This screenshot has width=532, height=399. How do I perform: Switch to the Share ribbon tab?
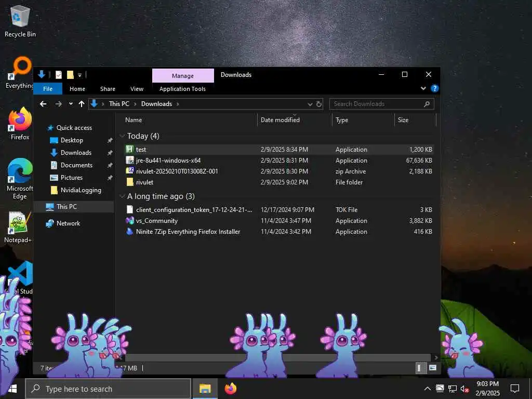(108, 88)
